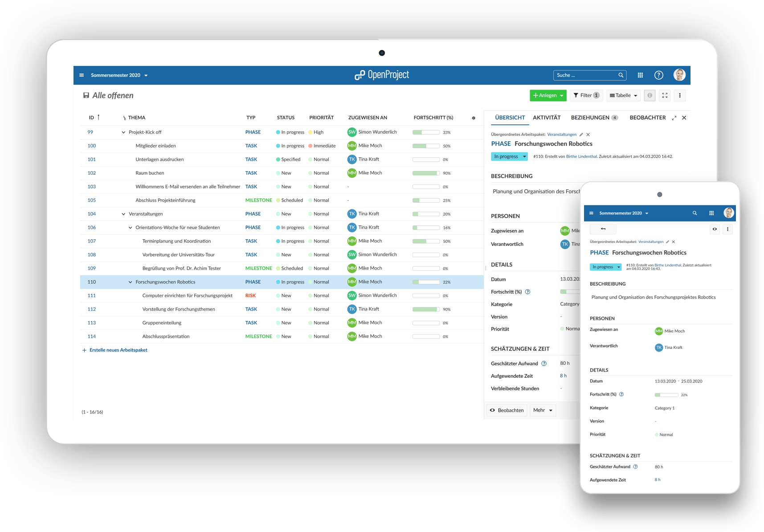Open the three-dot more options menu in toolbar
Screen dimensions: 764x532
680,95
